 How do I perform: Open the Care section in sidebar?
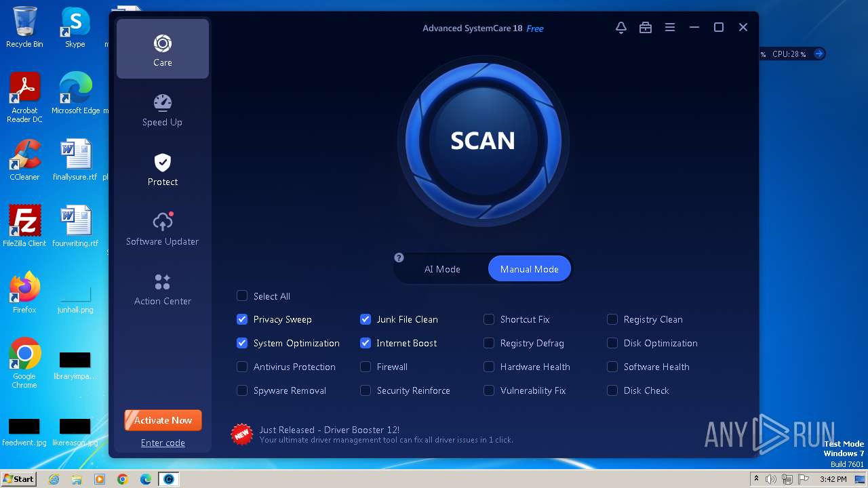point(163,49)
